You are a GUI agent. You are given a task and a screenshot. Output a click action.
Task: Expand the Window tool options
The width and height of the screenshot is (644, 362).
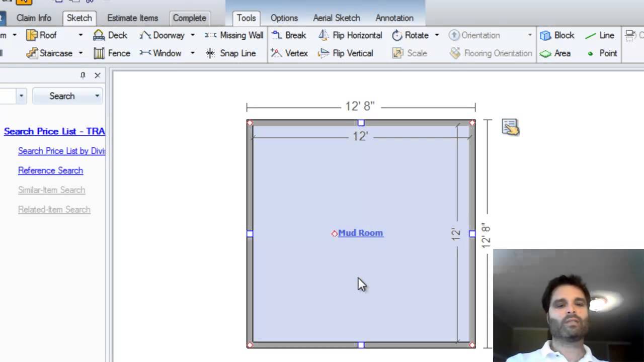point(192,53)
